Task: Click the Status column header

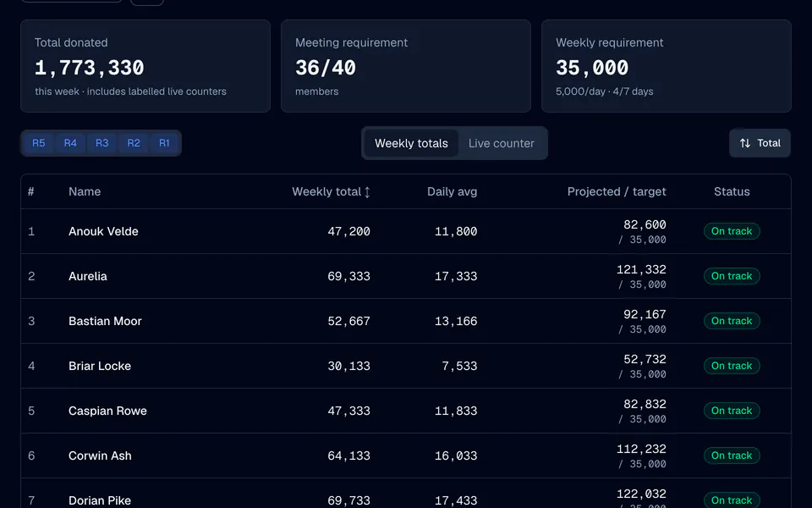Action: coord(732,192)
